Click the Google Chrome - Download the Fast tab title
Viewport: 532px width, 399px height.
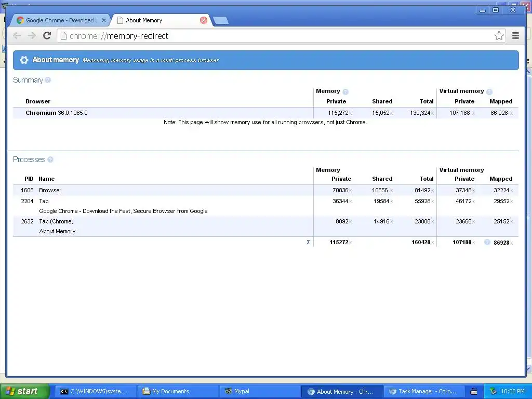coord(123,211)
